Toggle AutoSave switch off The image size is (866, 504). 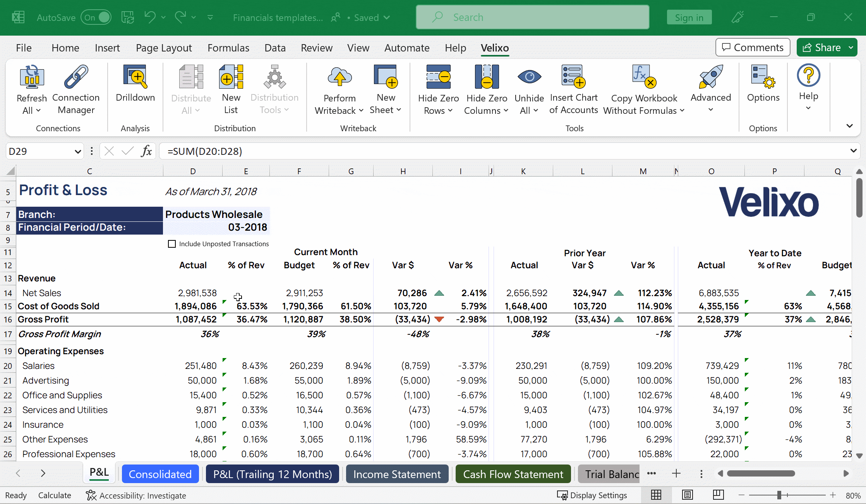point(96,17)
